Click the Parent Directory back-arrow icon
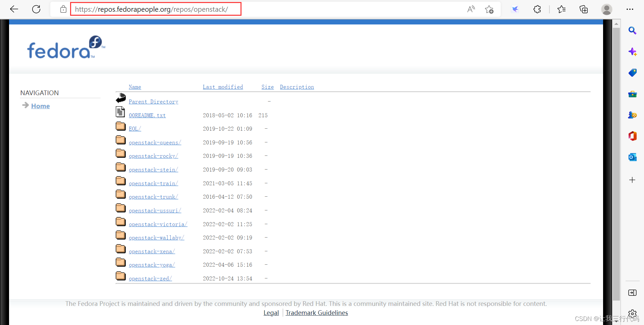 click(121, 98)
